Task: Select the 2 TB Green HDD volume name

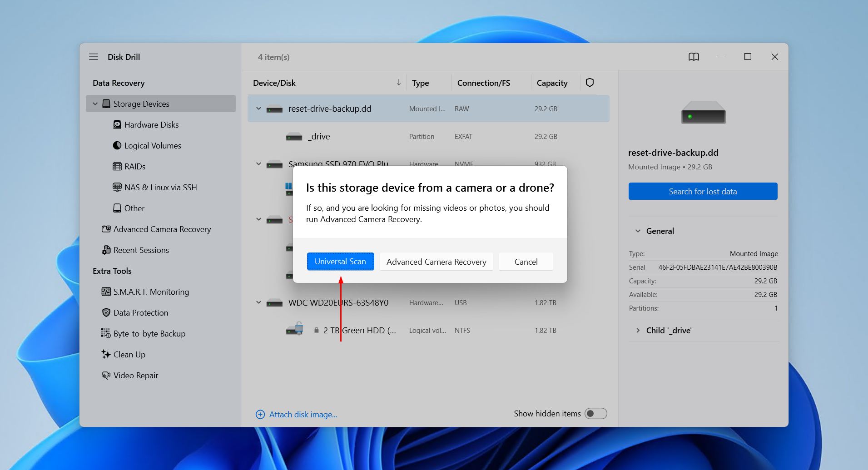Action: click(x=359, y=330)
